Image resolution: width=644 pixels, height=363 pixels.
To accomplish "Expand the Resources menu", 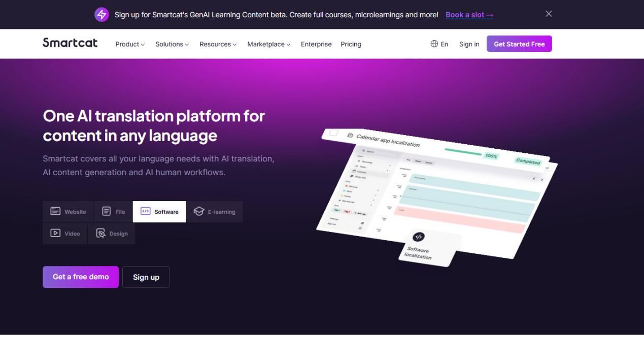I will tap(218, 44).
